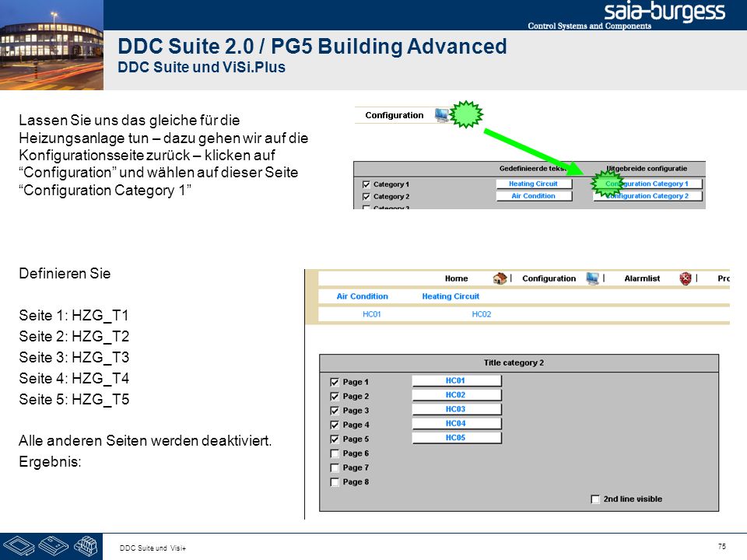This screenshot has height=560, width=747.
Task: Click the "Seite 1: HZG_T1" text
Action: pyautogui.click(x=74, y=315)
